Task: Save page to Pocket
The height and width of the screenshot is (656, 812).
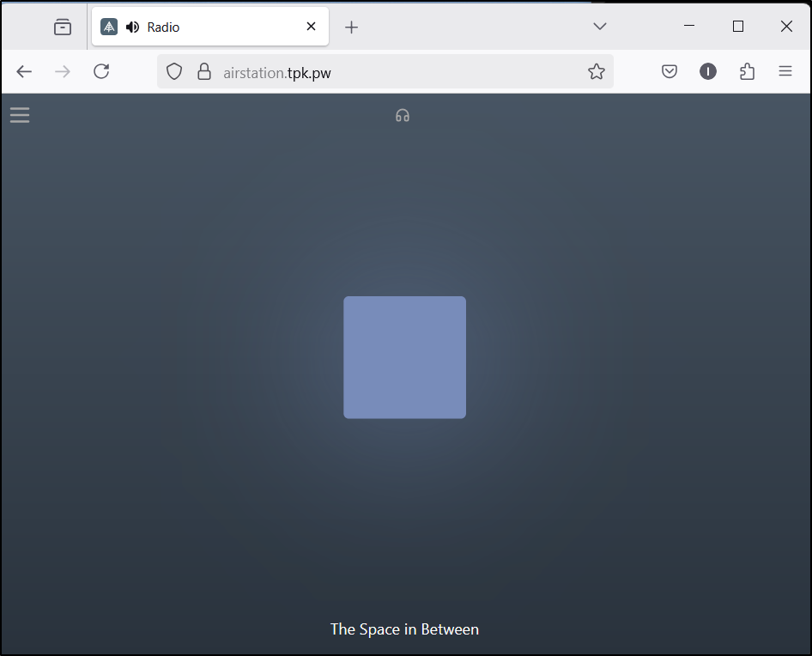Action: pyautogui.click(x=669, y=71)
